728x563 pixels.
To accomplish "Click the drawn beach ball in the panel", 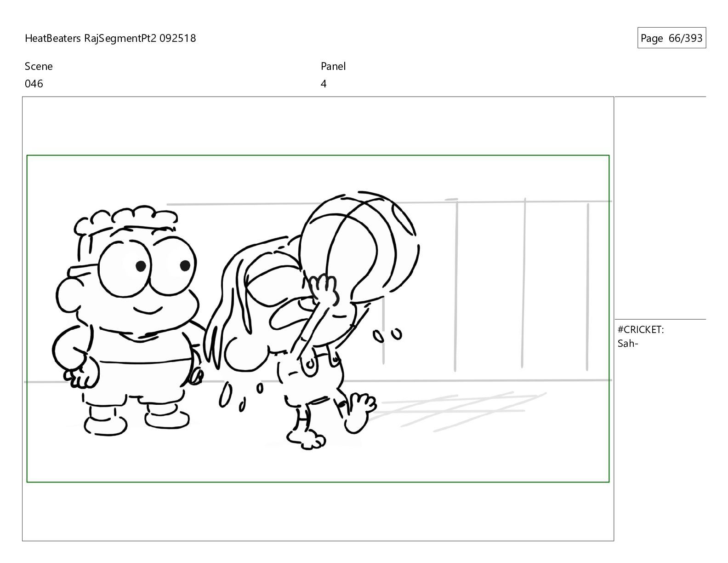I will (359, 247).
